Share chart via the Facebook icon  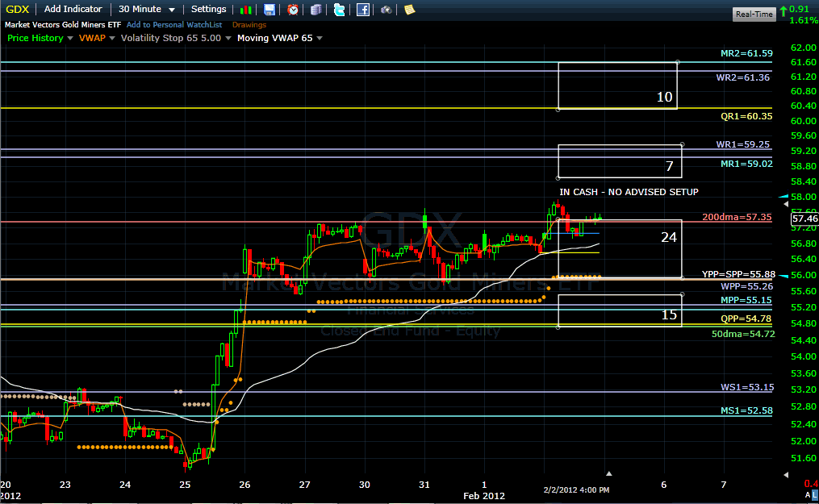click(362, 10)
